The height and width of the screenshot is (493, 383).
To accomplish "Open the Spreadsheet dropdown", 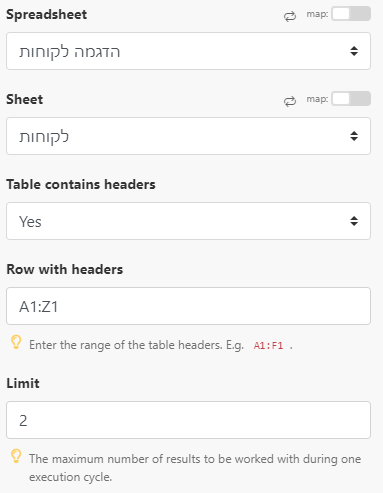I will click(188, 51).
